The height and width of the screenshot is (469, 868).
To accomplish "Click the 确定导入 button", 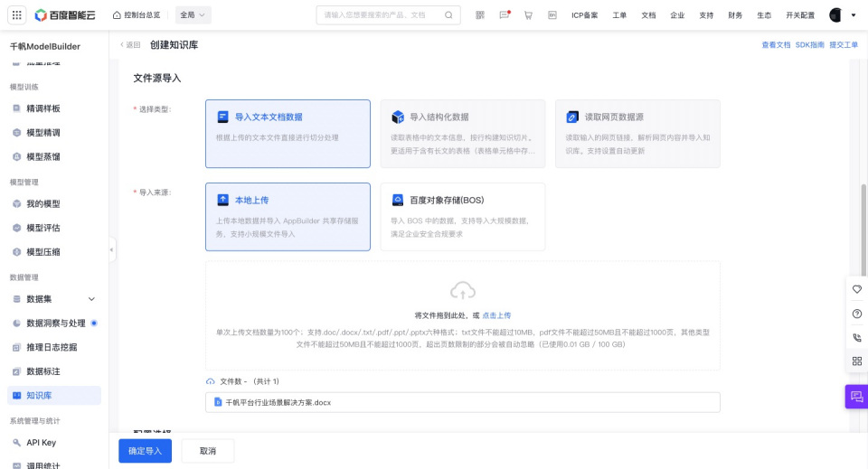I will [x=145, y=451].
